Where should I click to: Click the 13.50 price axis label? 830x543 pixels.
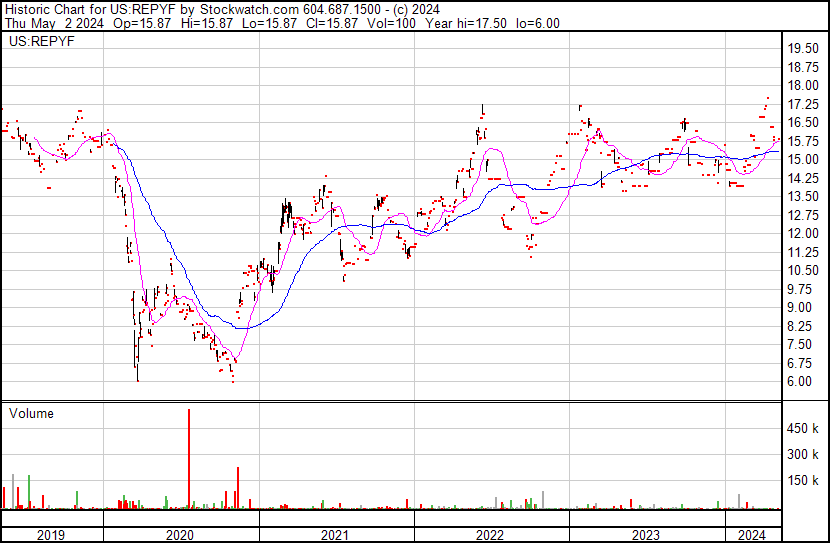(803, 197)
